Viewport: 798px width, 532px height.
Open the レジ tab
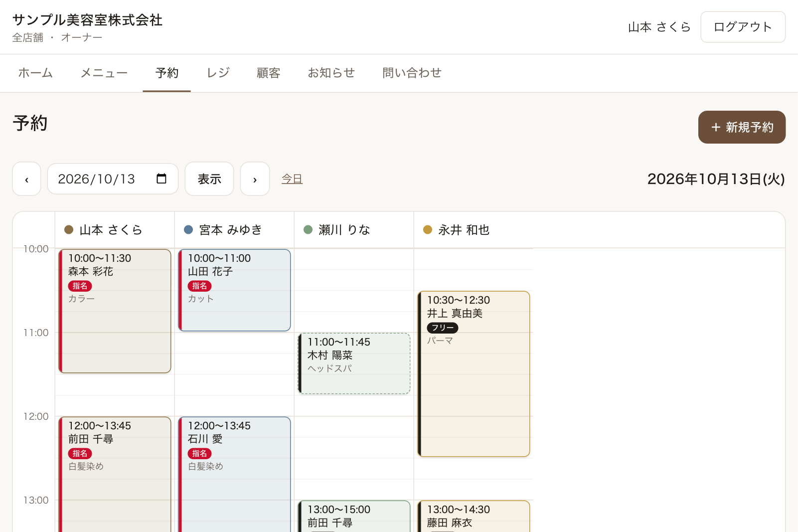coord(218,73)
